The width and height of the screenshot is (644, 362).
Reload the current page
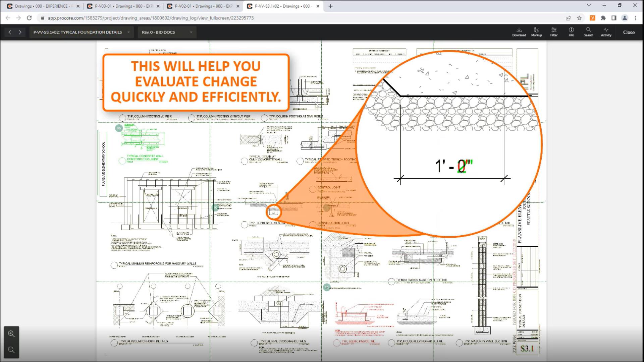coord(30,18)
